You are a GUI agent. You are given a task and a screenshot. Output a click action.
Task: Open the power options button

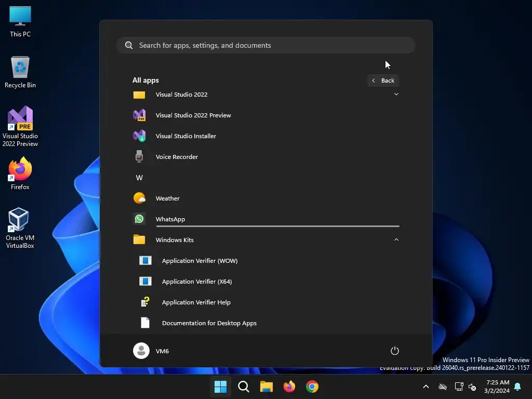click(395, 351)
